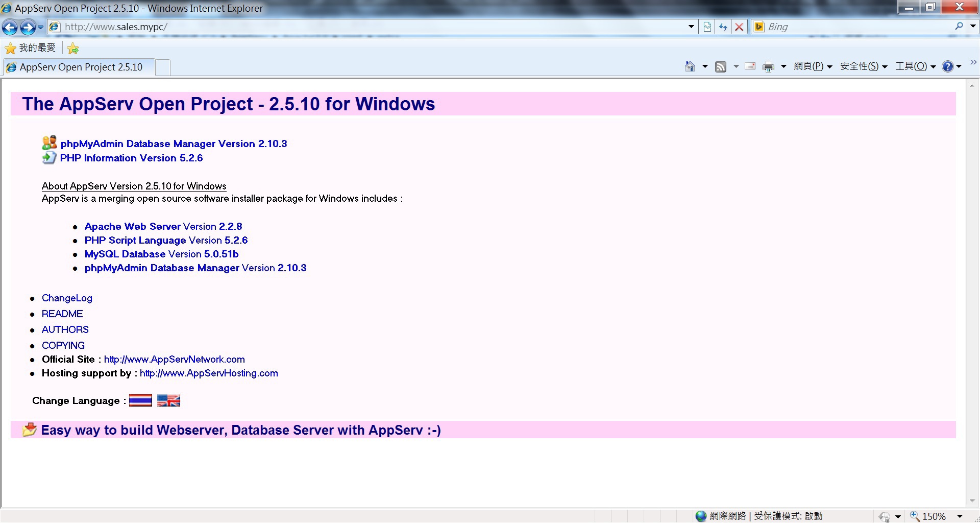Open a new blank tab
This screenshot has height=523, width=980.
pos(163,67)
